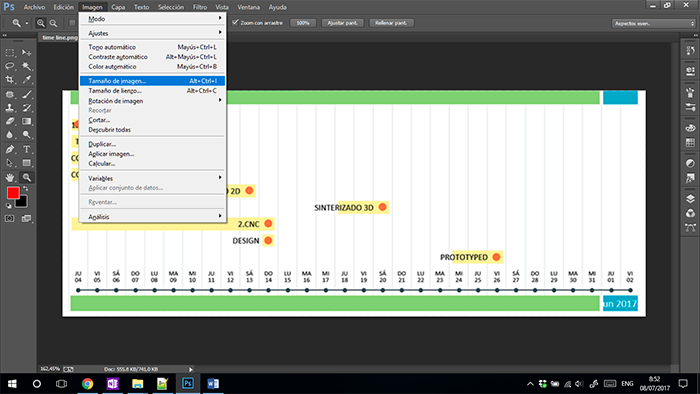Select the Gradient tool

pyautogui.click(x=27, y=121)
